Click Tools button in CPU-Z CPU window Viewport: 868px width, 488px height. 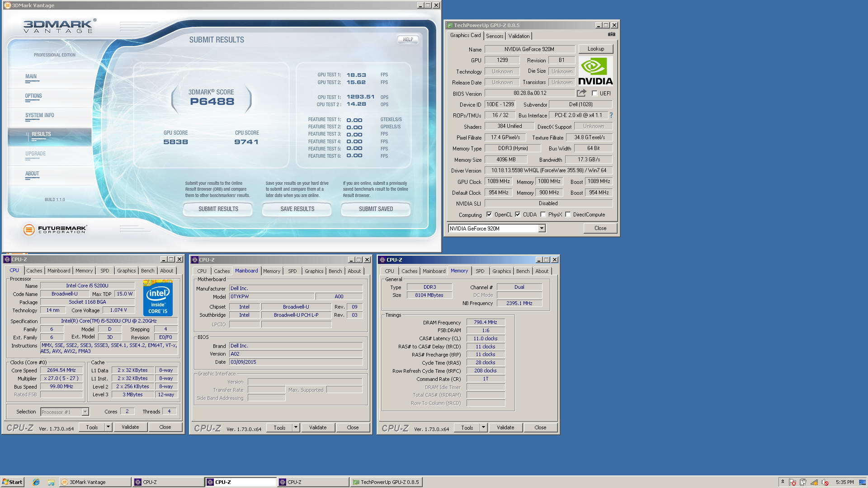coord(92,427)
